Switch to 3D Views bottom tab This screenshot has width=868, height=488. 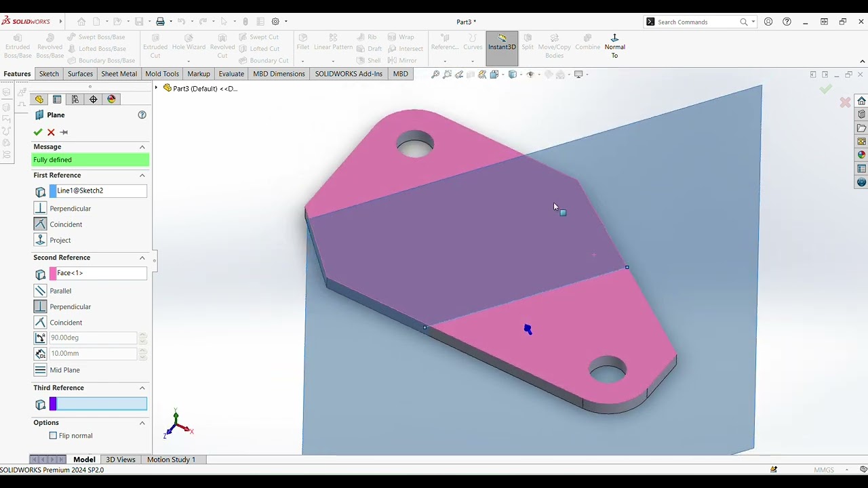[121, 460]
